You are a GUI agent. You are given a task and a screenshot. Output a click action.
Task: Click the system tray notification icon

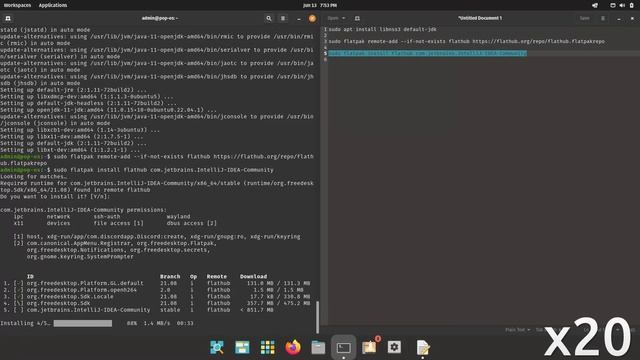point(595,5)
